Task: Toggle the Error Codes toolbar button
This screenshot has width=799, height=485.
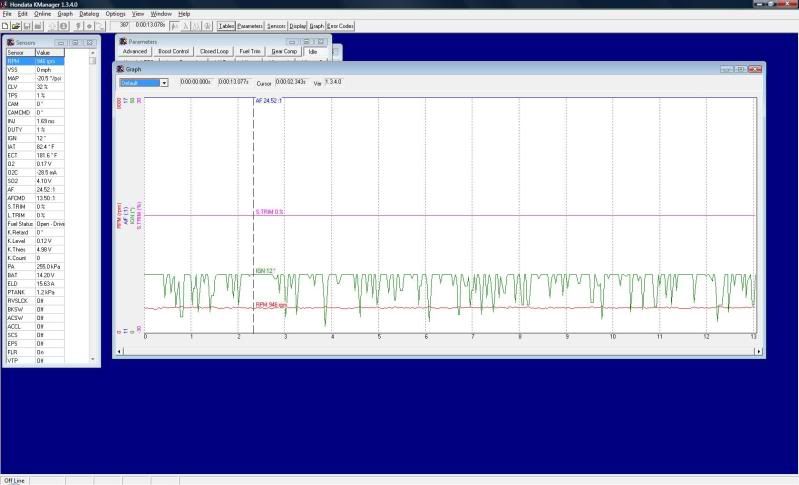Action: [340, 25]
